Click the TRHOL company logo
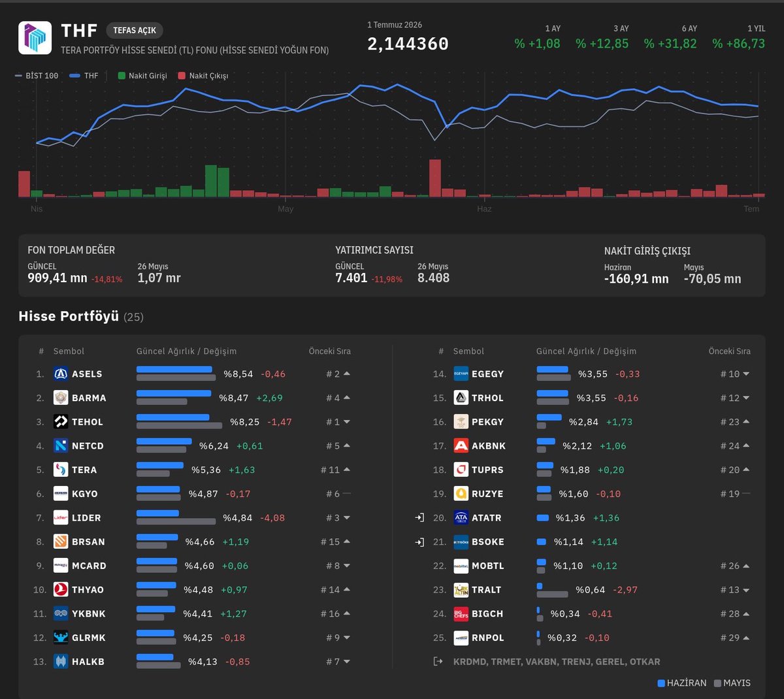The width and height of the screenshot is (784, 699). 461,398
